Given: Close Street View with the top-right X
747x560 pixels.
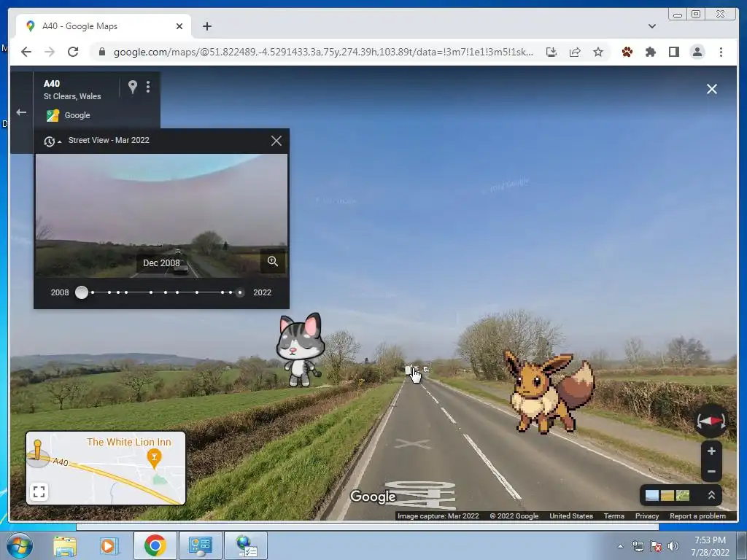Looking at the screenshot, I should pyautogui.click(x=712, y=89).
